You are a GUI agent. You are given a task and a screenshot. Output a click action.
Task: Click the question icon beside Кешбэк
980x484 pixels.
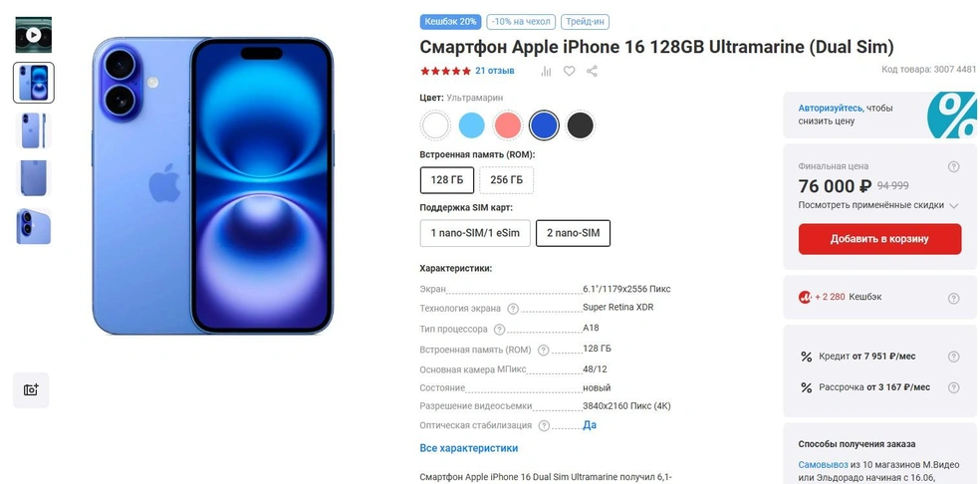(x=953, y=299)
